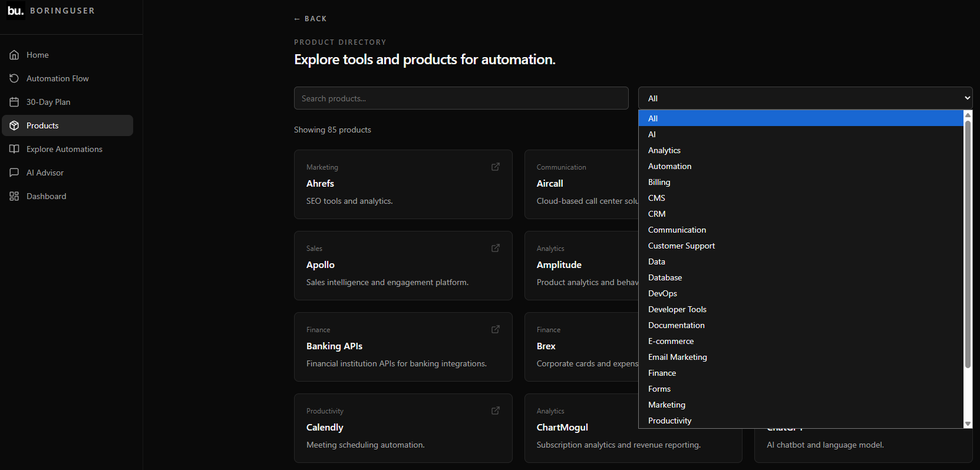Screen dimensions: 980x470
Task: Click 'Meeting scheduling automation.' description
Action: pyautogui.click(x=365, y=445)
